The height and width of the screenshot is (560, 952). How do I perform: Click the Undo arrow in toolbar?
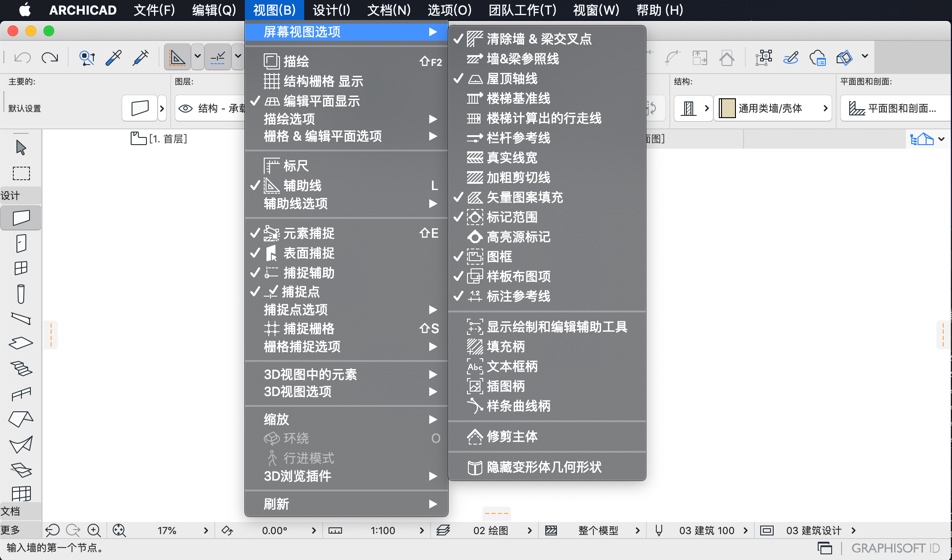tap(22, 58)
